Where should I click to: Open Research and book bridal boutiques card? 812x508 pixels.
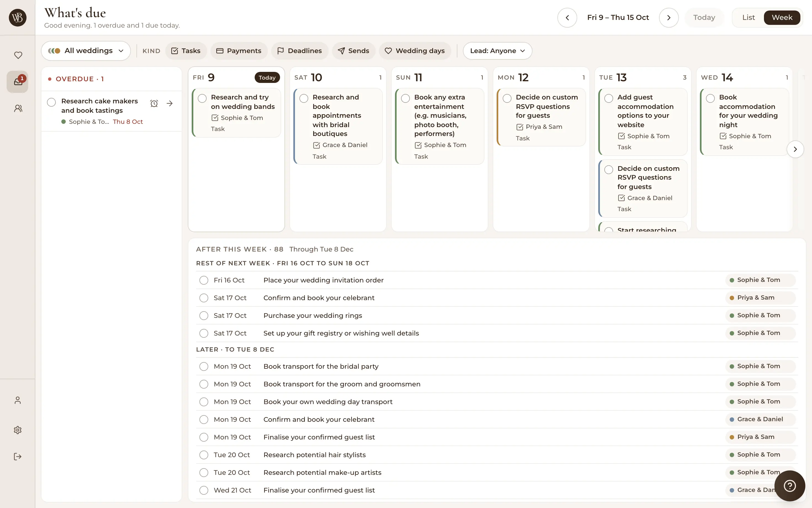(x=338, y=126)
